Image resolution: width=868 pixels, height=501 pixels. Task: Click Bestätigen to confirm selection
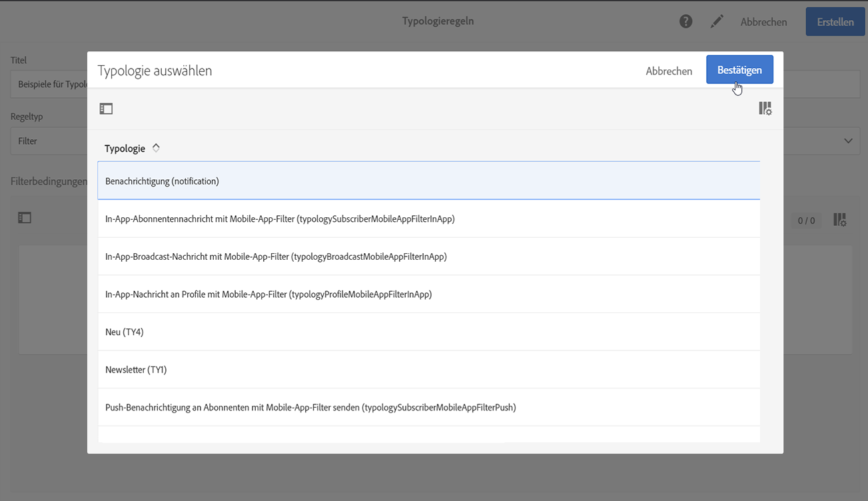[x=739, y=70]
